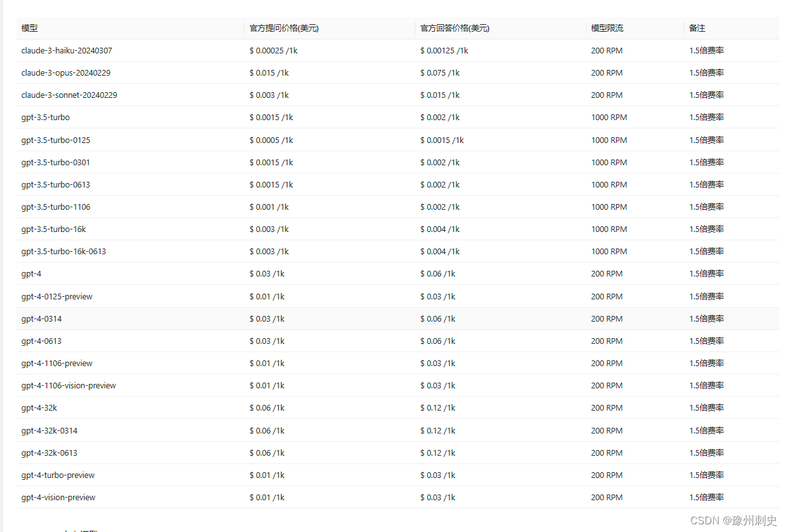Viewport: 787px width, 532px height.
Task: Click gpt-4-vision-preview row remark 1.5倍费率
Action: (x=706, y=497)
